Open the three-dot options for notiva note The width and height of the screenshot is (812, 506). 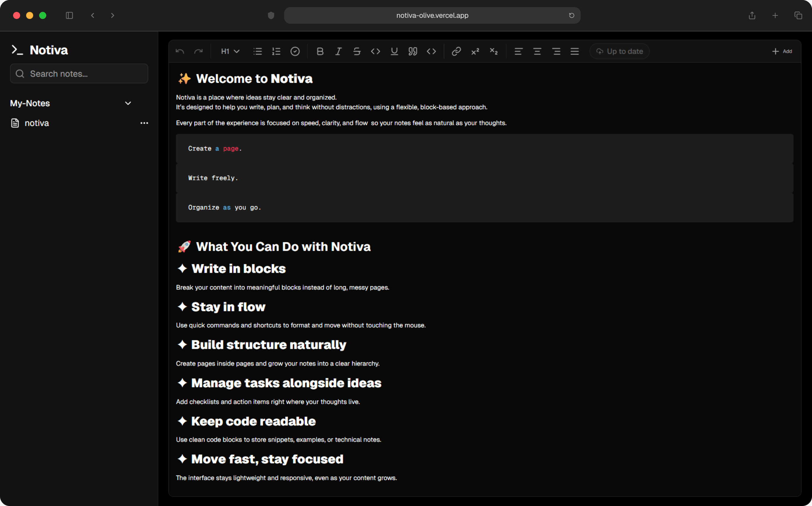coord(144,123)
